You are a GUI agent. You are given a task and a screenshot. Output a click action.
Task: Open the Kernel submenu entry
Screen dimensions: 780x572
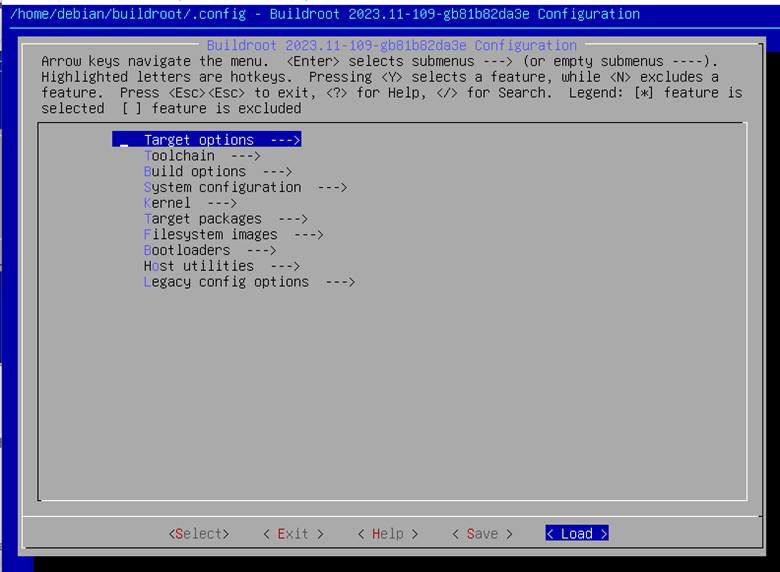167,203
